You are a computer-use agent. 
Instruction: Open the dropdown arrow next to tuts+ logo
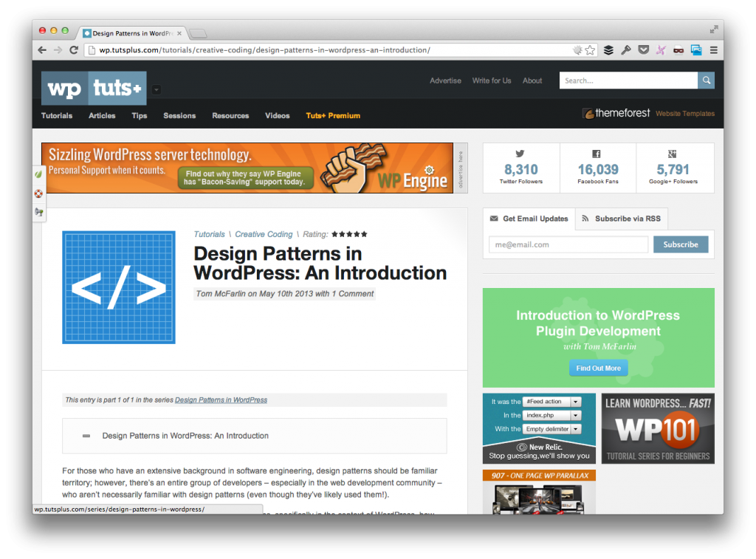[x=157, y=89]
